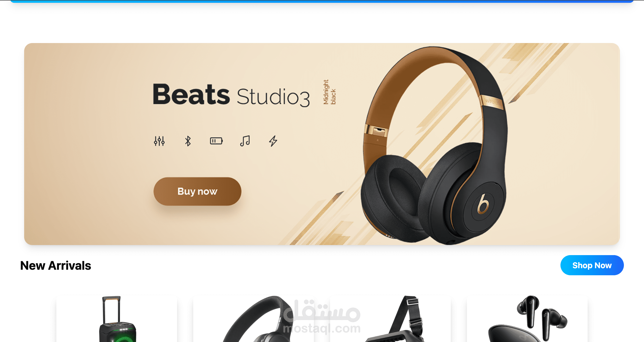This screenshot has height=342, width=644.
Task: Click the Bluetooth icon in banner
Action: [188, 141]
